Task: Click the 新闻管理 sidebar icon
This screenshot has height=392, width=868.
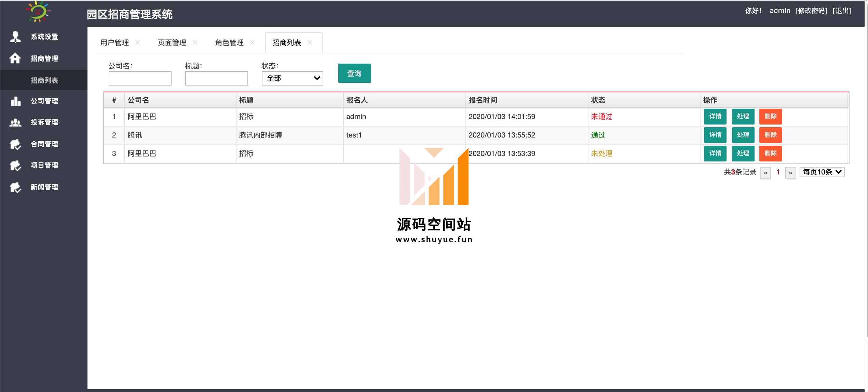Action: tap(15, 187)
